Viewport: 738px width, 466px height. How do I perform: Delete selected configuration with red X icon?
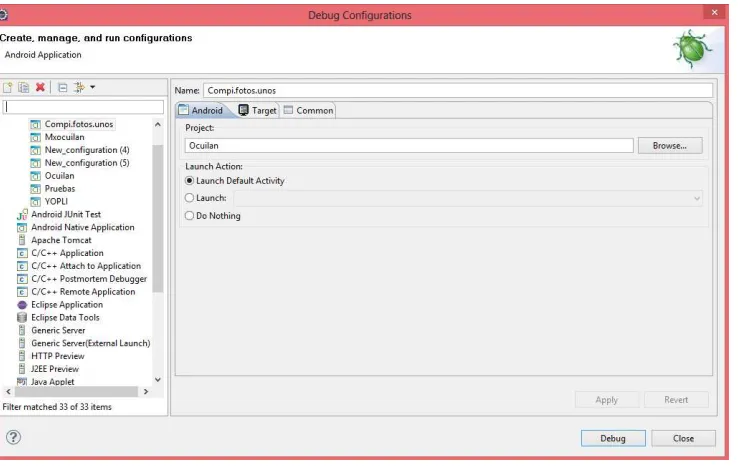pyautogui.click(x=40, y=87)
